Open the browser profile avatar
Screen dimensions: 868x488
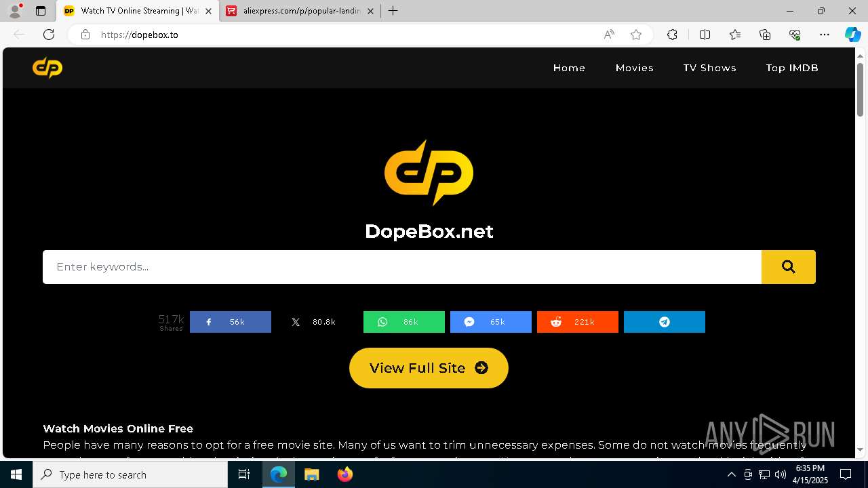click(15, 11)
